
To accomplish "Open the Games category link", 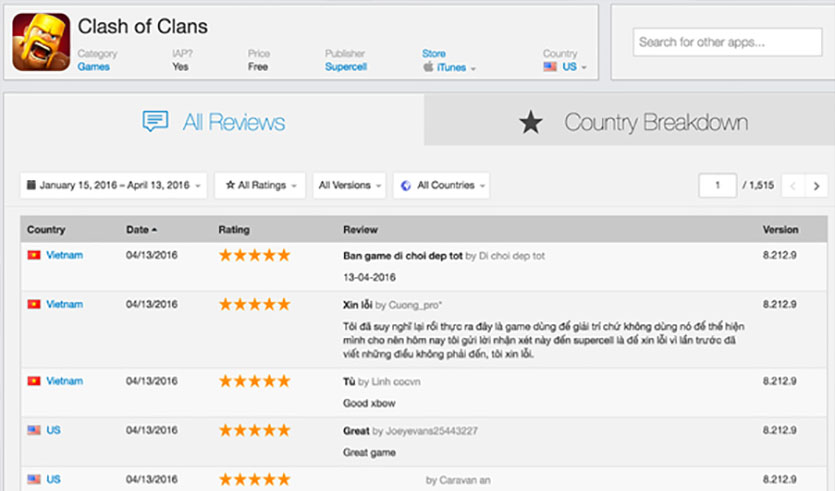I will pyautogui.click(x=94, y=67).
